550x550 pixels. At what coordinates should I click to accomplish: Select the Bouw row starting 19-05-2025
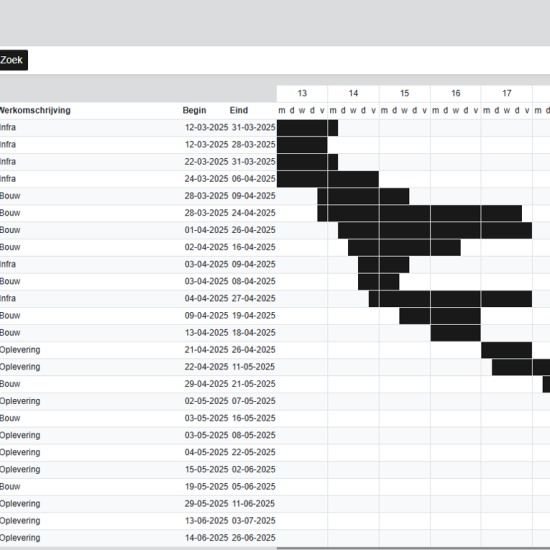point(275,487)
